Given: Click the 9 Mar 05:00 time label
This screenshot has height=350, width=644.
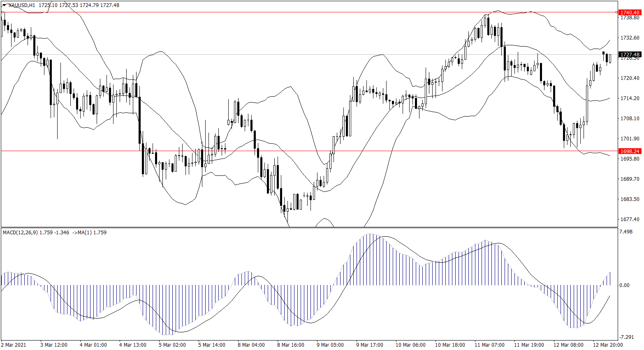Looking at the screenshot, I should coord(330,345).
